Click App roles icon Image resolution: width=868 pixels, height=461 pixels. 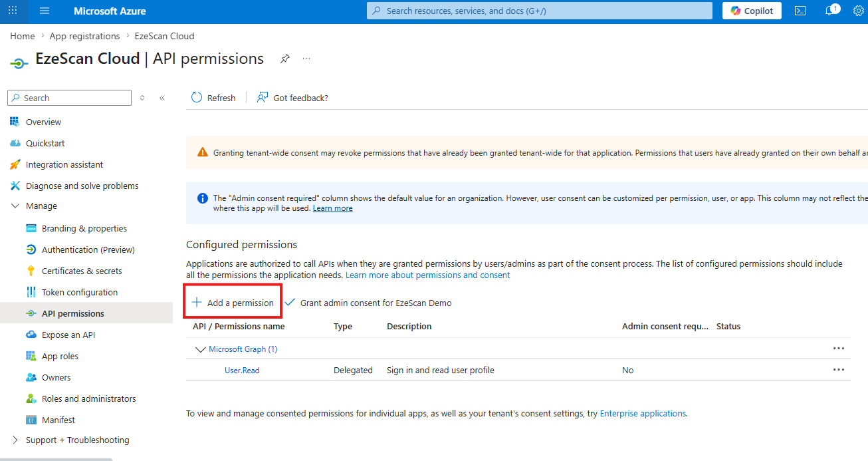31,356
